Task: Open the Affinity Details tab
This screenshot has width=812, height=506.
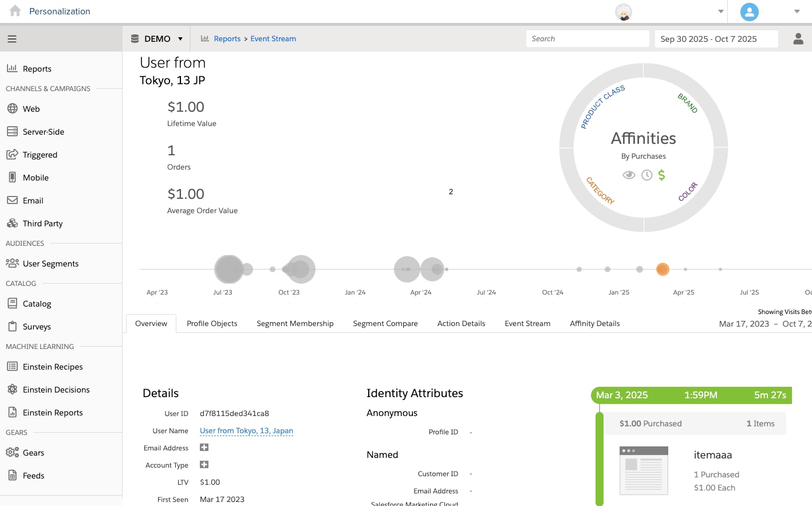Action: [x=594, y=324]
